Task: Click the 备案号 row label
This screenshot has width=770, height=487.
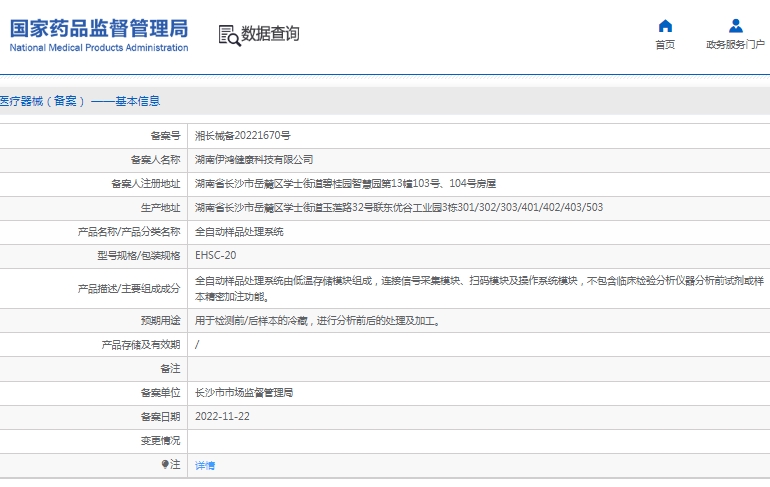Action: point(165,135)
